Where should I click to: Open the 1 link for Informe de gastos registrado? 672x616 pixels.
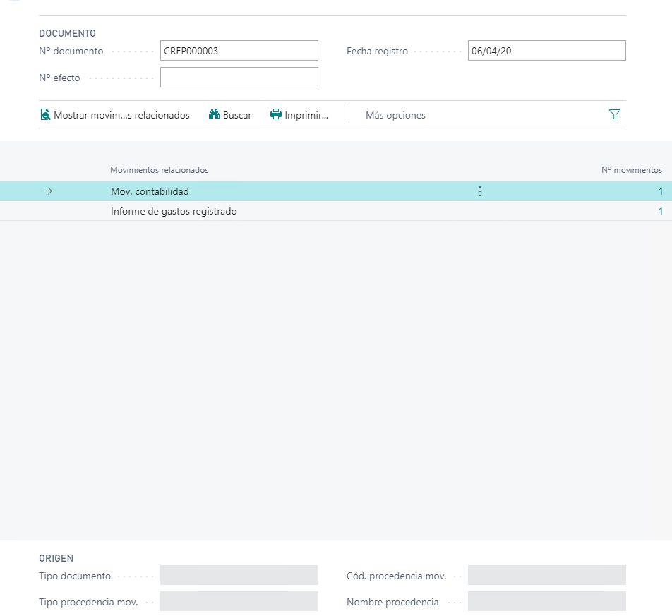coord(659,211)
